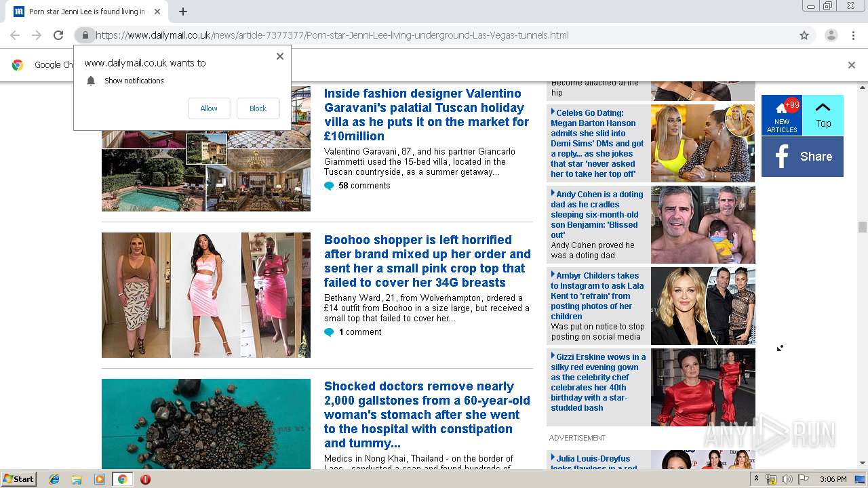Click Ambyr Childers sidebar photo
This screenshot has width=868, height=488.
coord(703,306)
